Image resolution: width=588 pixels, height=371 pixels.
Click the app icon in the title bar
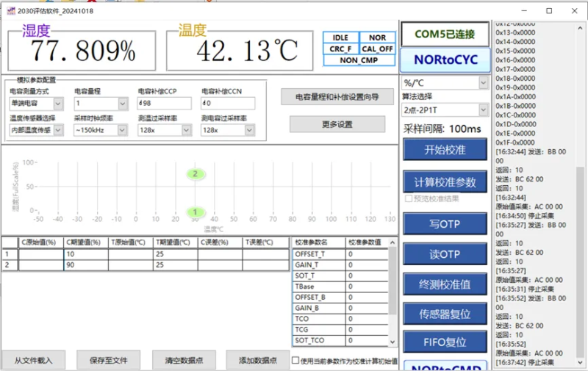pos(11,11)
